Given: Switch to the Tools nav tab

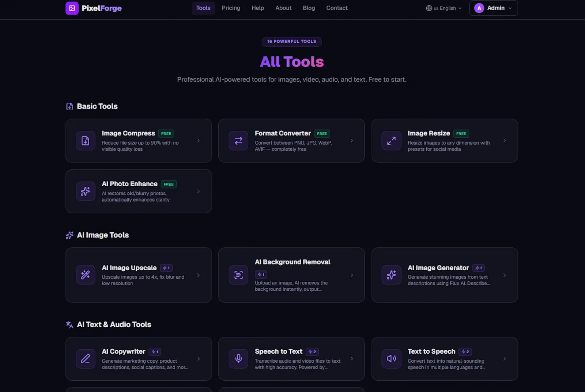Looking at the screenshot, I should point(203,8).
